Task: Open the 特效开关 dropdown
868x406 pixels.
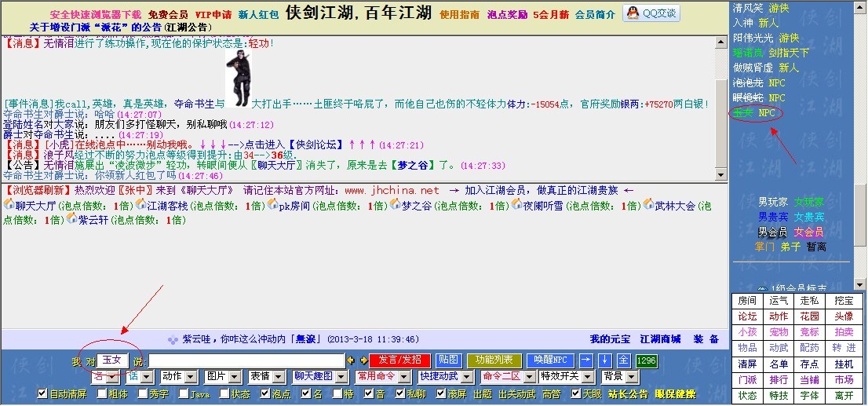Action: click(x=567, y=377)
